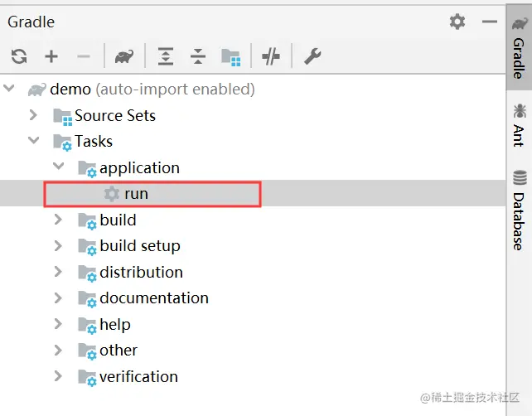Open the Gradle panel gear options
The width and height of the screenshot is (532, 416).
point(457,22)
